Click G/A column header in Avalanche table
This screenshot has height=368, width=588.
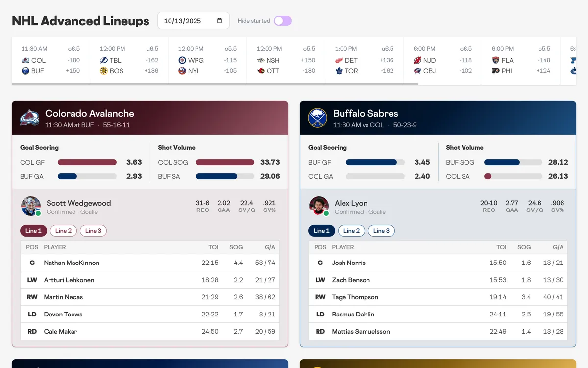(x=270, y=247)
